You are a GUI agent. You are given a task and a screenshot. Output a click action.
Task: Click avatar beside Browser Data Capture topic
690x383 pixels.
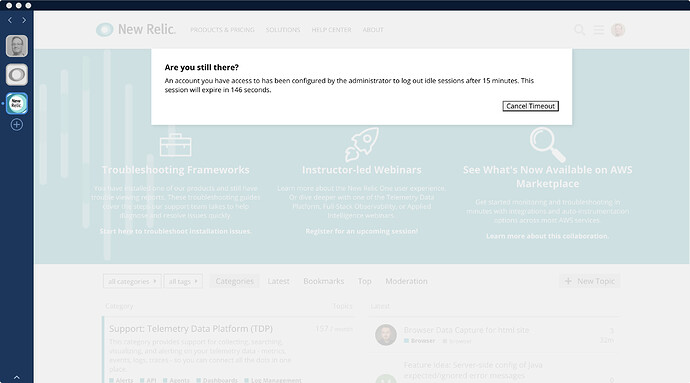click(386, 335)
